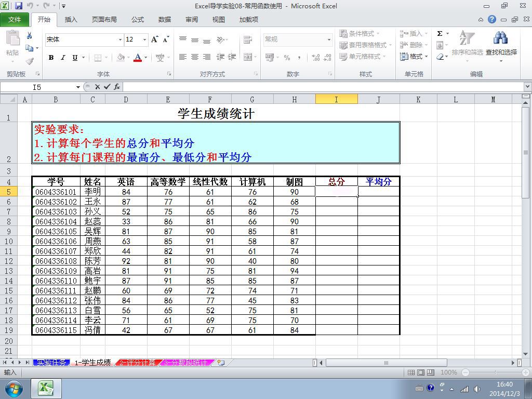Open the 实验任务 sheet tab
The width and height of the screenshot is (532, 399).
click(x=51, y=362)
